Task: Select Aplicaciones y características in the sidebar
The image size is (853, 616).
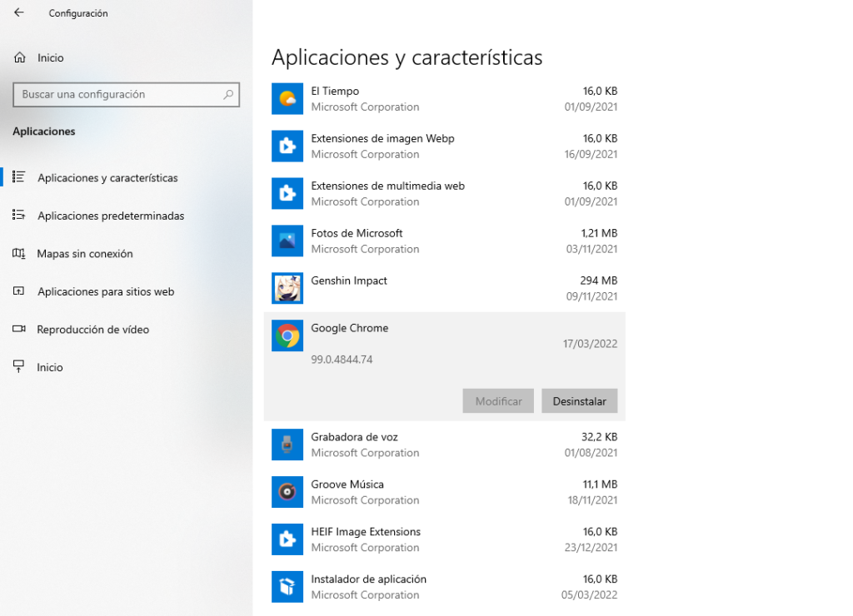Action: (107, 178)
